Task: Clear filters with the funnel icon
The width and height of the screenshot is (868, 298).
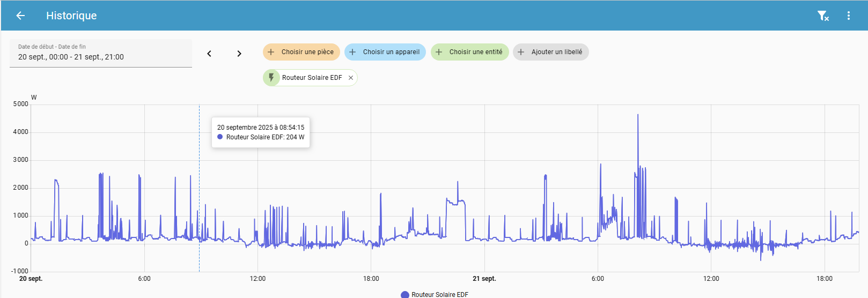Action: (822, 16)
